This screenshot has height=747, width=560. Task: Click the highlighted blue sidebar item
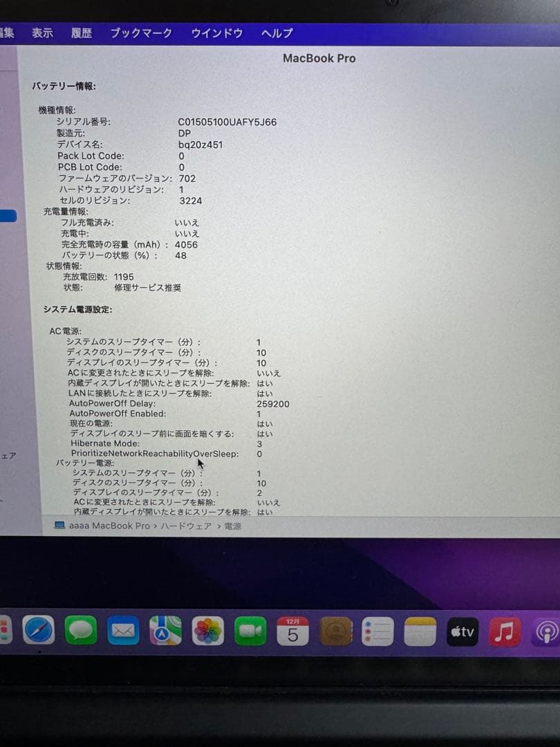(x=8, y=216)
